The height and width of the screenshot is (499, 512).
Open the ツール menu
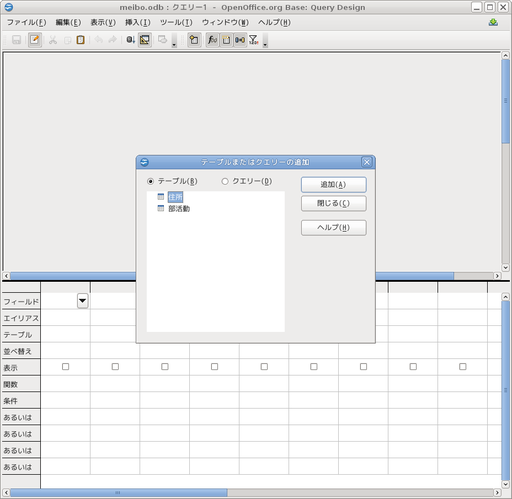tap(176, 22)
